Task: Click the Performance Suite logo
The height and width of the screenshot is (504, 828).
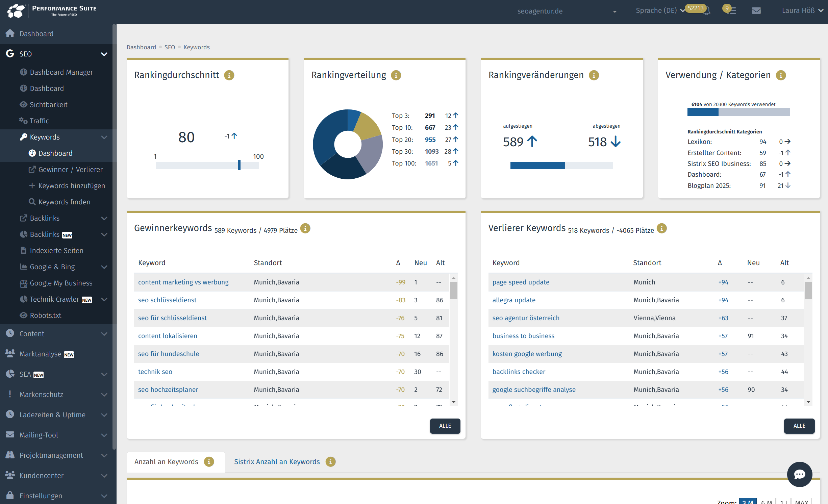Action: [x=52, y=11]
